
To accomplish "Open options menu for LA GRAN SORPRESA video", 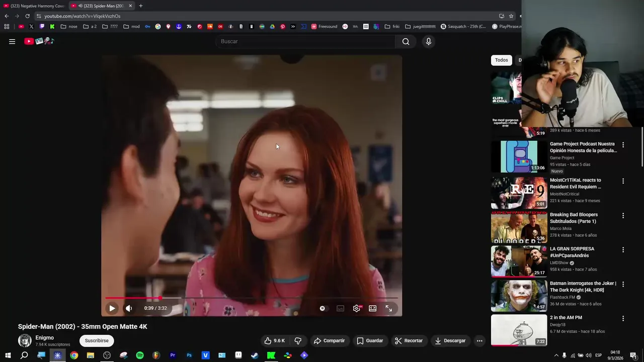I will (623, 250).
